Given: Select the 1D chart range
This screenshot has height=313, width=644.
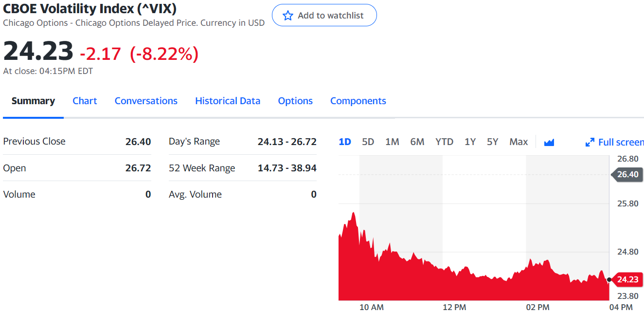Looking at the screenshot, I should click(x=345, y=142).
